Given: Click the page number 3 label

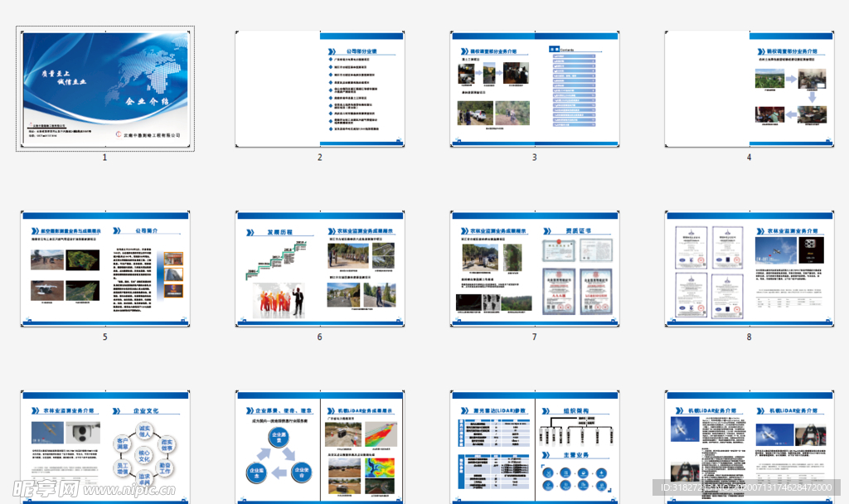Looking at the screenshot, I should tap(534, 157).
